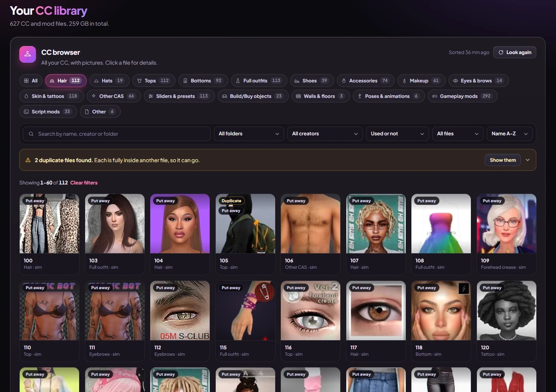
Task: Click the magnifier icon in the search box
Action: [31, 134]
